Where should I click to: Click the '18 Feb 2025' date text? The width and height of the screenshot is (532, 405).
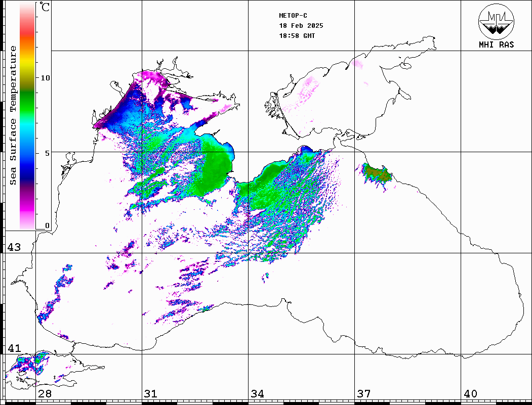(301, 26)
